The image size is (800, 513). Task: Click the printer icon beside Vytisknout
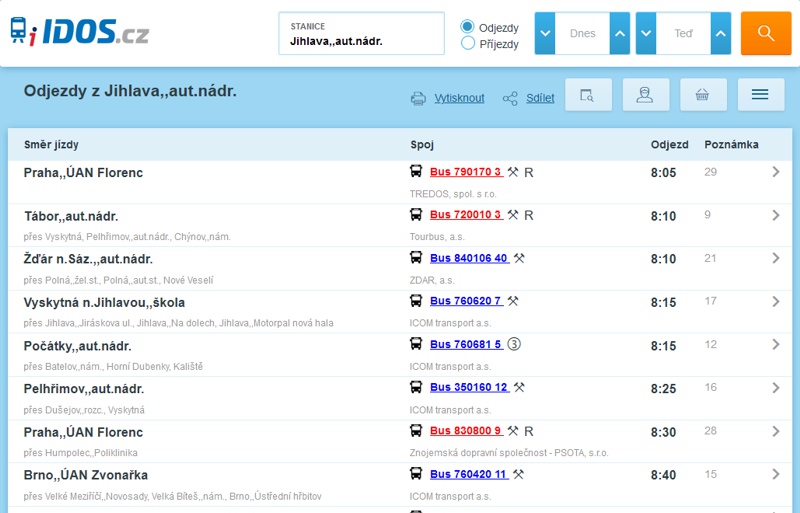pyautogui.click(x=418, y=98)
